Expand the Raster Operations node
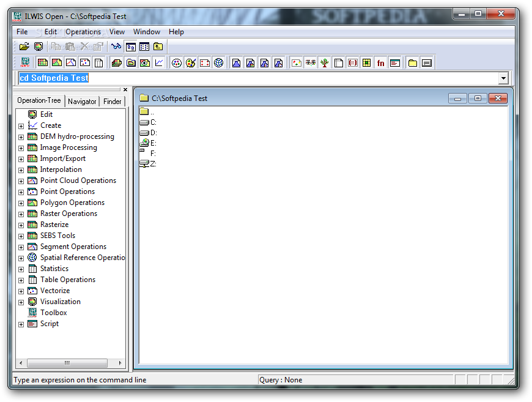The width and height of the screenshot is (532, 402). pyautogui.click(x=21, y=214)
